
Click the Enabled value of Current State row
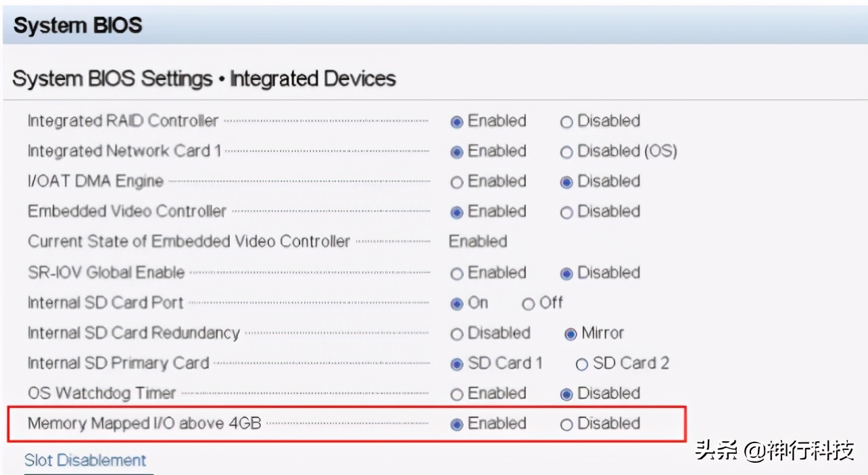click(x=478, y=242)
